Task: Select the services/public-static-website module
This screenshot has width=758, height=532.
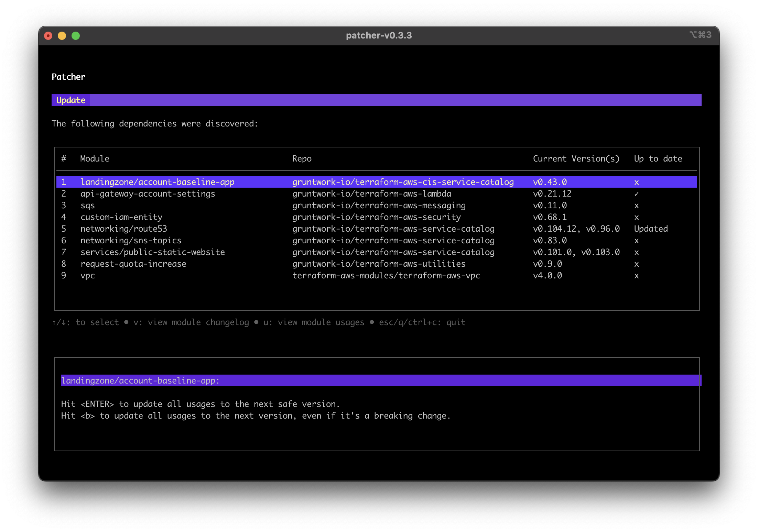Action: (153, 252)
